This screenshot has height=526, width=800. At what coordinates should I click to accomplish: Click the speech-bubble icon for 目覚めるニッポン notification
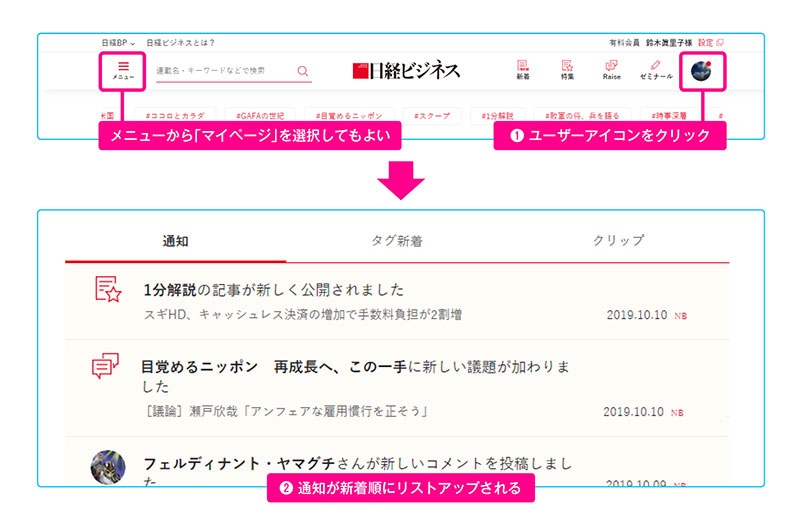point(105,365)
